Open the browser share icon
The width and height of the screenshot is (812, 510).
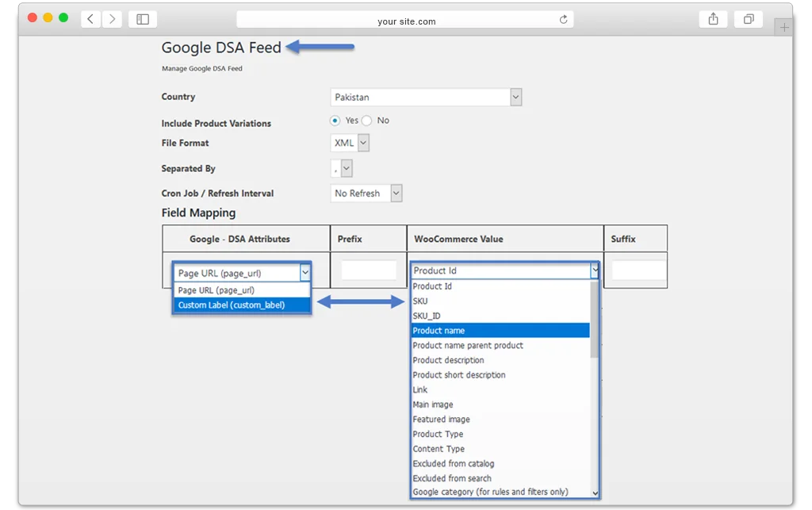(x=713, y=19)
